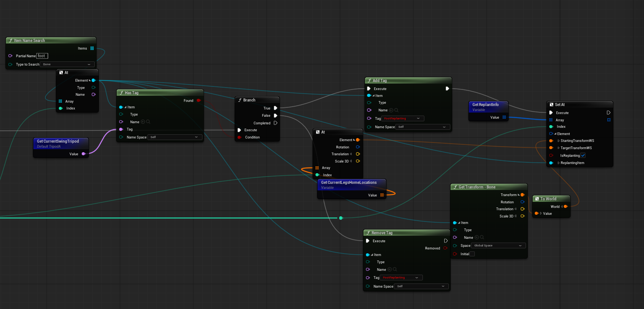Expand the Value pin on To World node

[x=541, y=214]
